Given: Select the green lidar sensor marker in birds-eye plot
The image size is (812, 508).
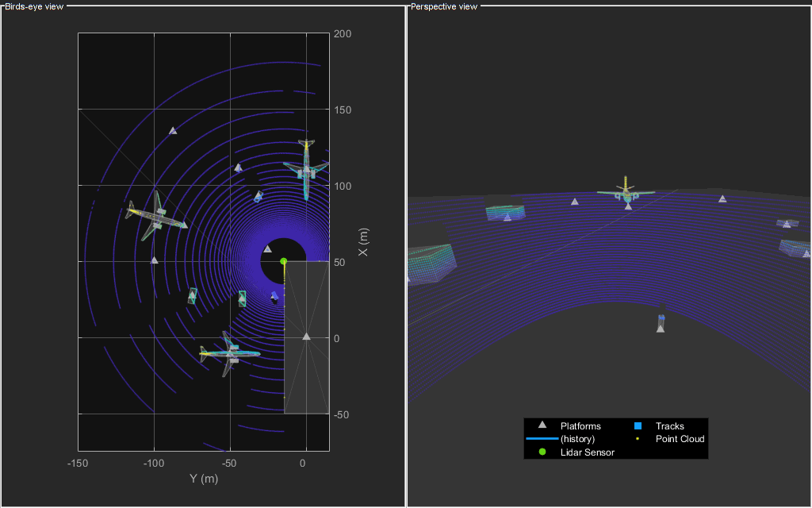Looking at the screenshot, I should click(x=283, y=261).
